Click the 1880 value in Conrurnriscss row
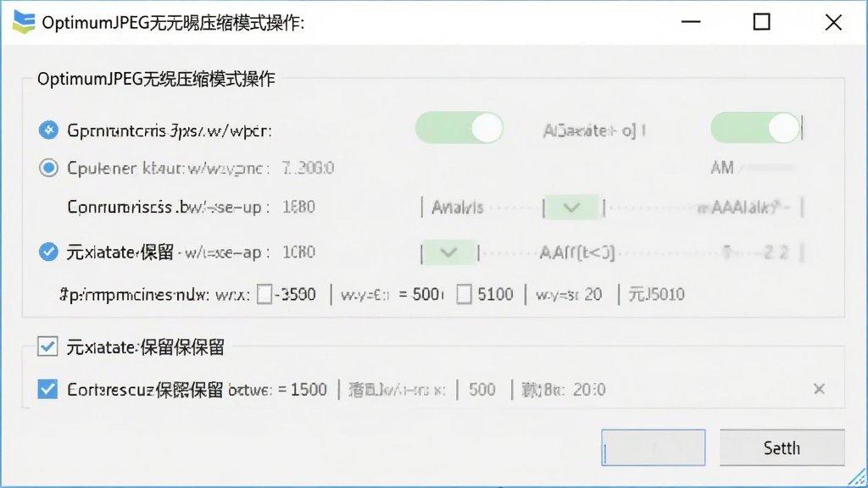868x488 pixels. 298,208
